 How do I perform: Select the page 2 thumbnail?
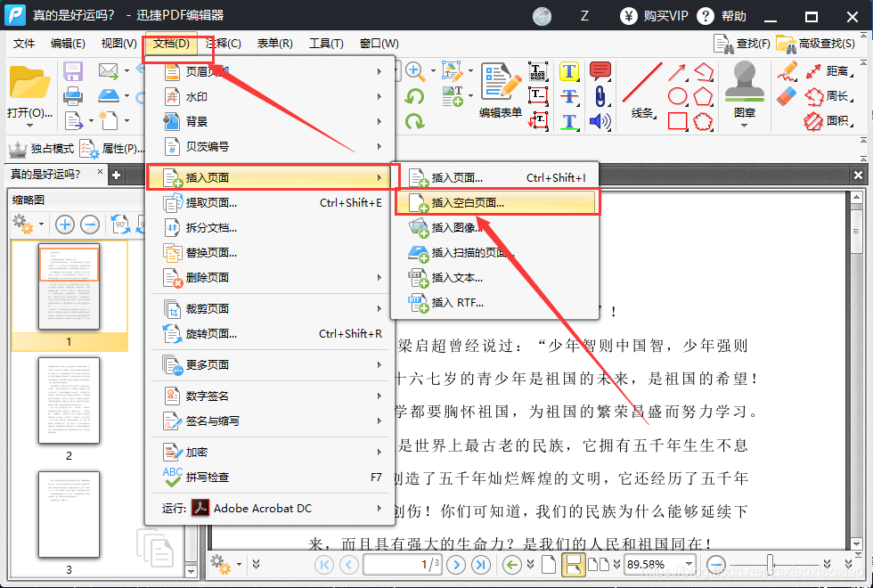69,400
